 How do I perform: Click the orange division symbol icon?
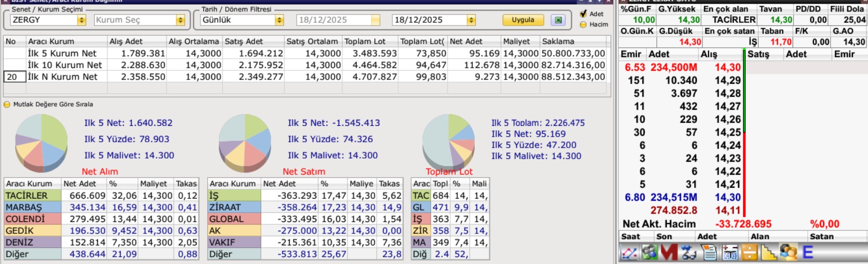[749, 253]
